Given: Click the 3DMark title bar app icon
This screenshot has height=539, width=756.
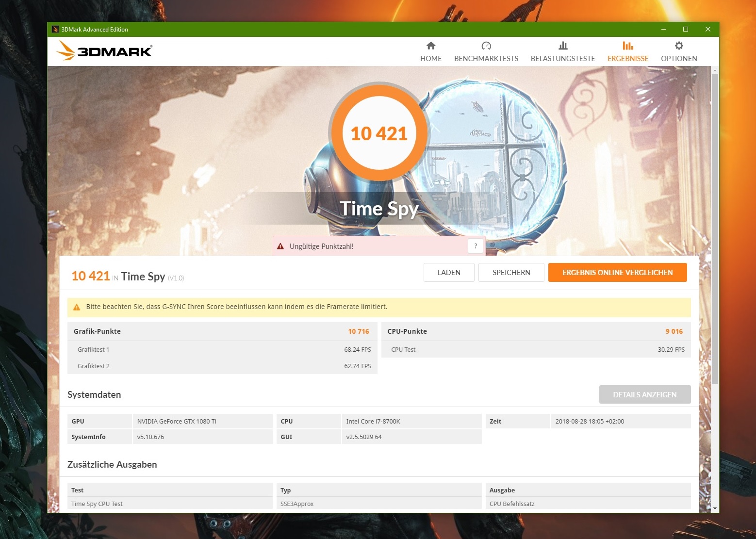Looking at the screenshot, I should coord(55,29).
